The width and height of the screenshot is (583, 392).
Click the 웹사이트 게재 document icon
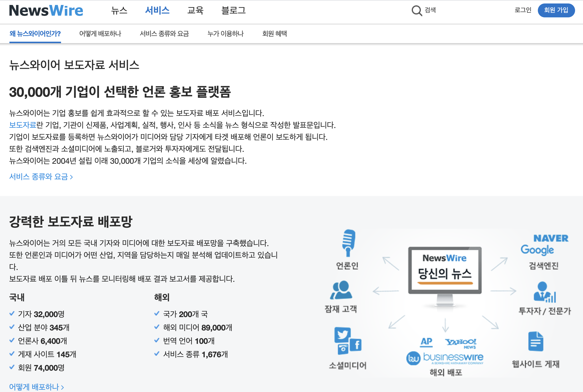pyautogui.click(x=536, y=341)
